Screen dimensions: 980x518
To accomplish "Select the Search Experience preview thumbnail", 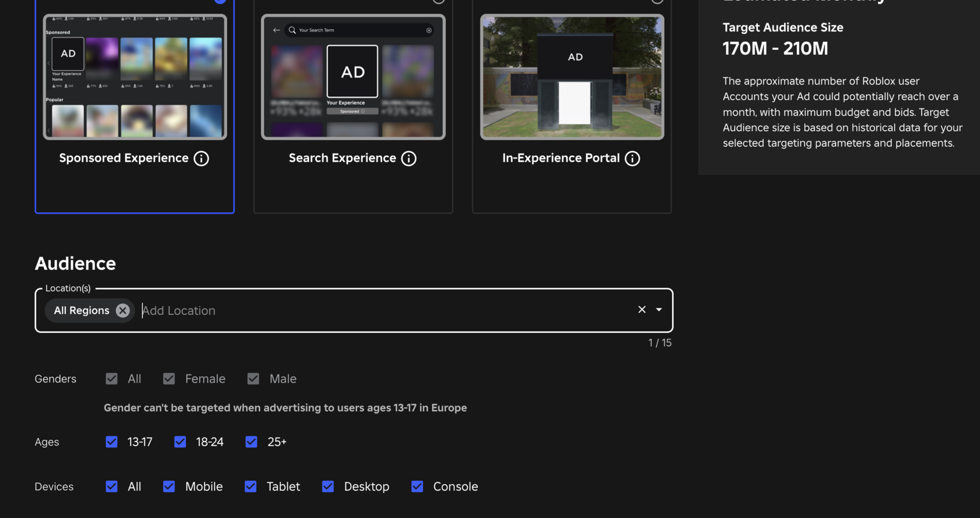I will [353, 77].
